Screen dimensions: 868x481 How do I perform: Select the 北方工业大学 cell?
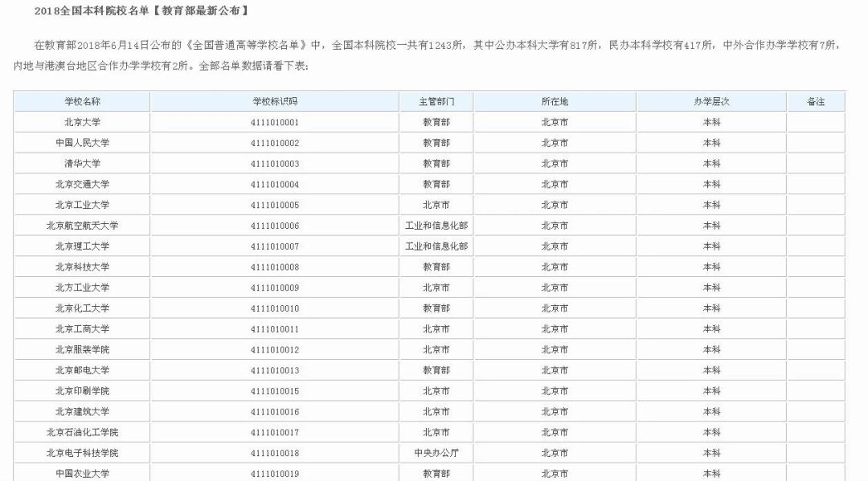pos(82,287)
